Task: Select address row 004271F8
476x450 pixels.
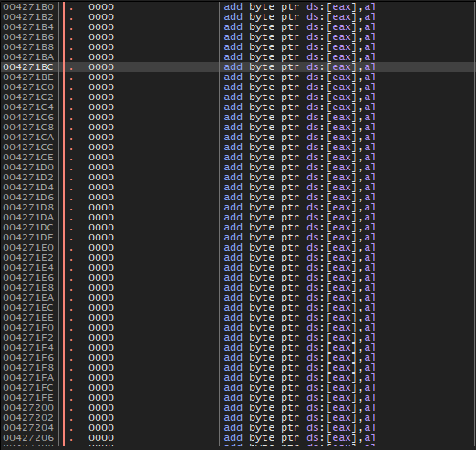Action: (x=28, y=368)
